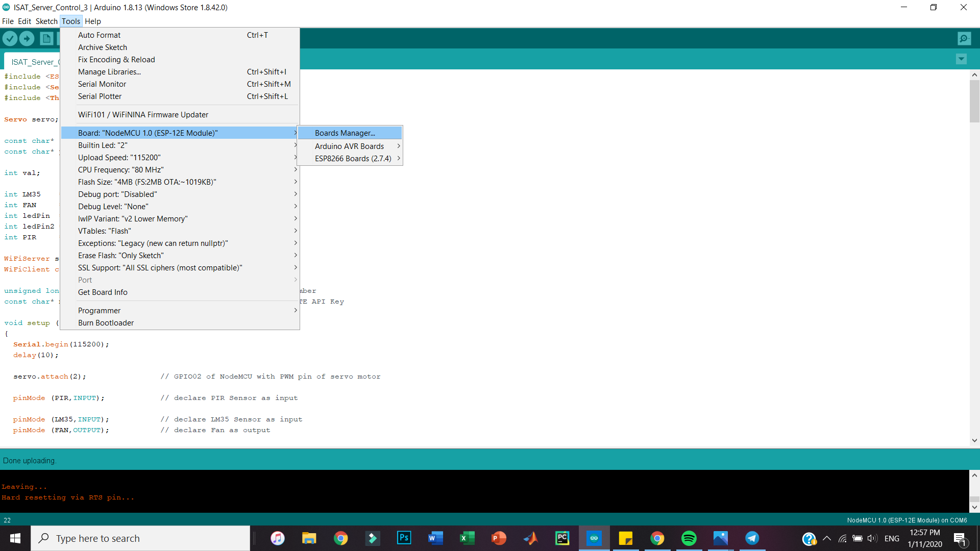The image size is (980, 551).
Task: Open Word from the taskbar
Action: click(x=436, y=538)
